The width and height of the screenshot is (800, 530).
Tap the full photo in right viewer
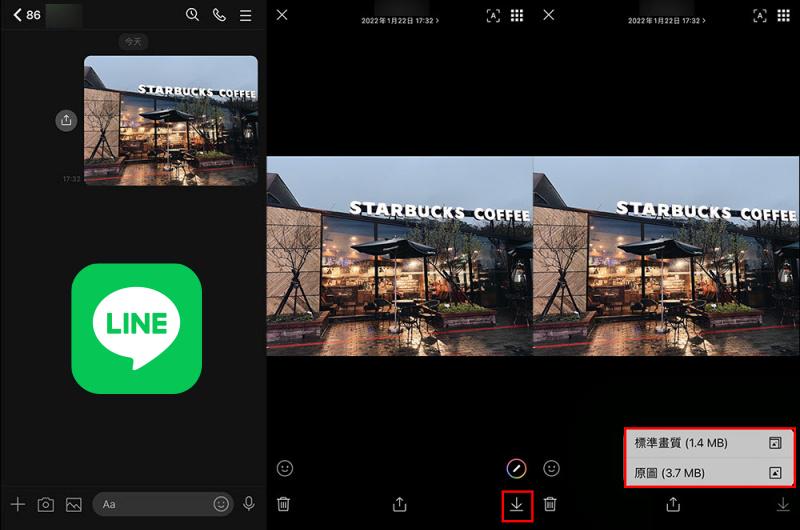point(666,256)
